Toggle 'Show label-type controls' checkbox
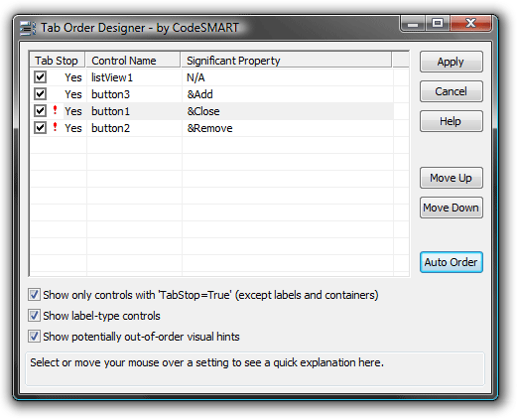This screenshot has width=517, height=420. [34, 316]
